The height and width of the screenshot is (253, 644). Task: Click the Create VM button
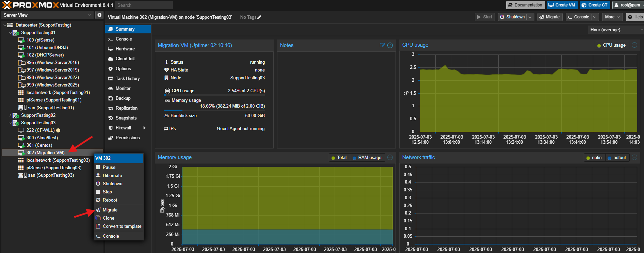pyautogui.click(x=562, y=5)
